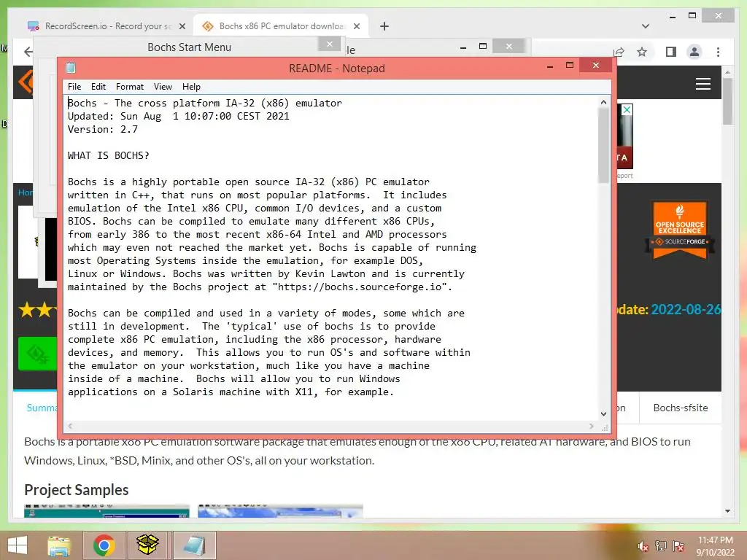Viewport: 747px width, 560px height.
Task: Close the Bochs x86 PC emulator tab
Action: coord(356,26)
